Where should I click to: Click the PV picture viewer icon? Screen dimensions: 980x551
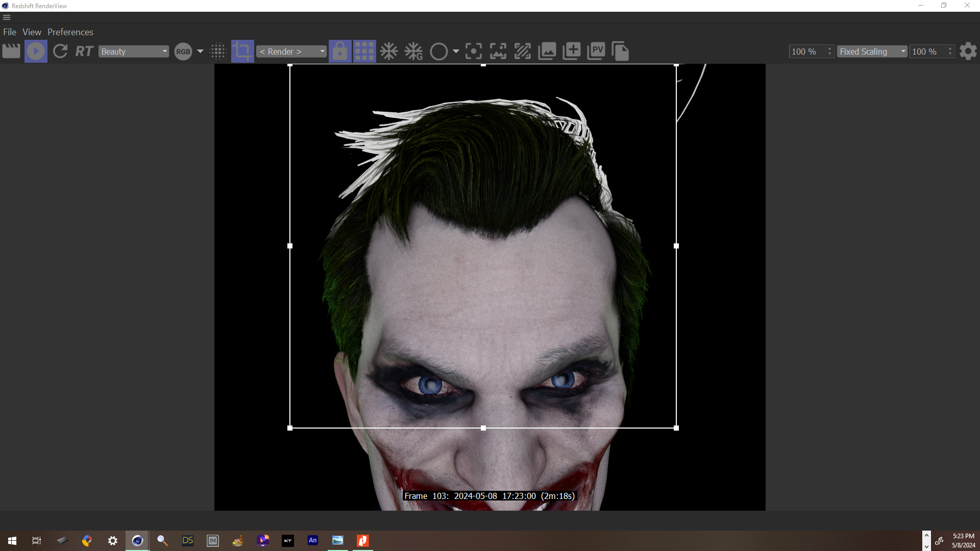pos(596,52)
